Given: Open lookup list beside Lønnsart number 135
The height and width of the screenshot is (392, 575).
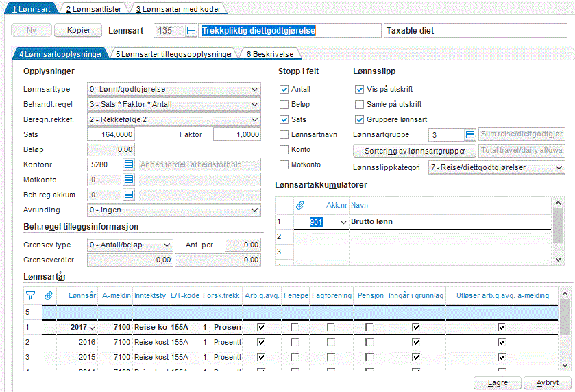Looking at the screenshot, I should pyautogui.click(x=191, y=31).
